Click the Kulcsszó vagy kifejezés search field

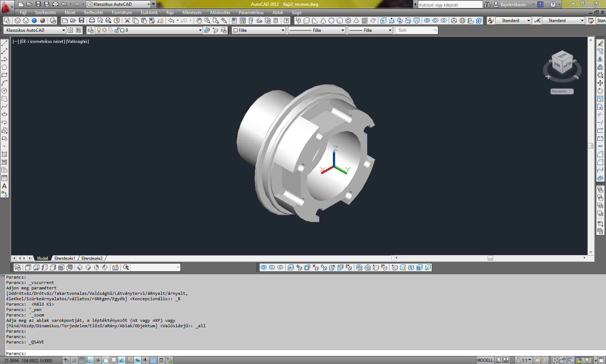click(450, 5)
